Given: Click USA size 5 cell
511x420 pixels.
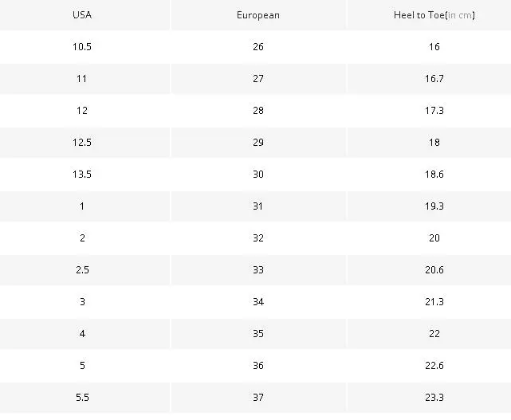Looking at the screenshot, I should [x=82, y=366].
